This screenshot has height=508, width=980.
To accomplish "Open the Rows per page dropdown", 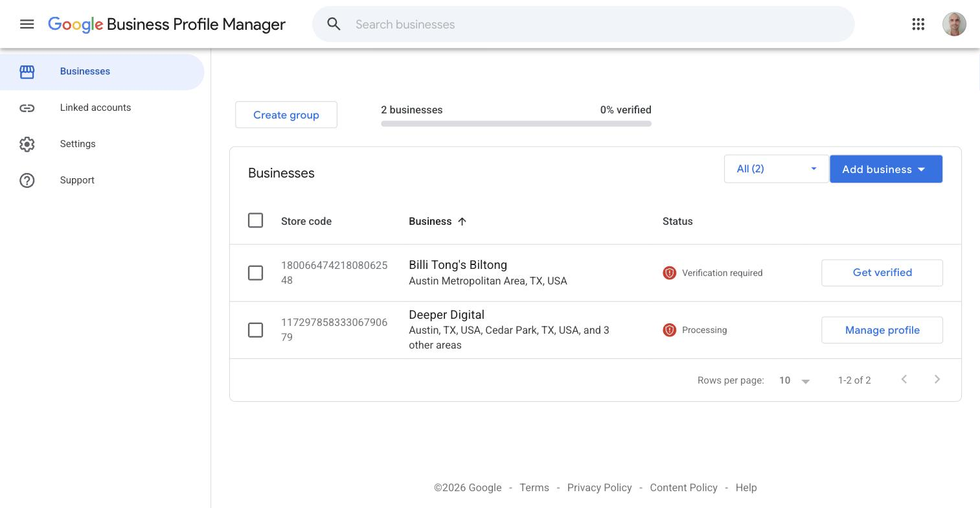I will [x=795, y=380].
